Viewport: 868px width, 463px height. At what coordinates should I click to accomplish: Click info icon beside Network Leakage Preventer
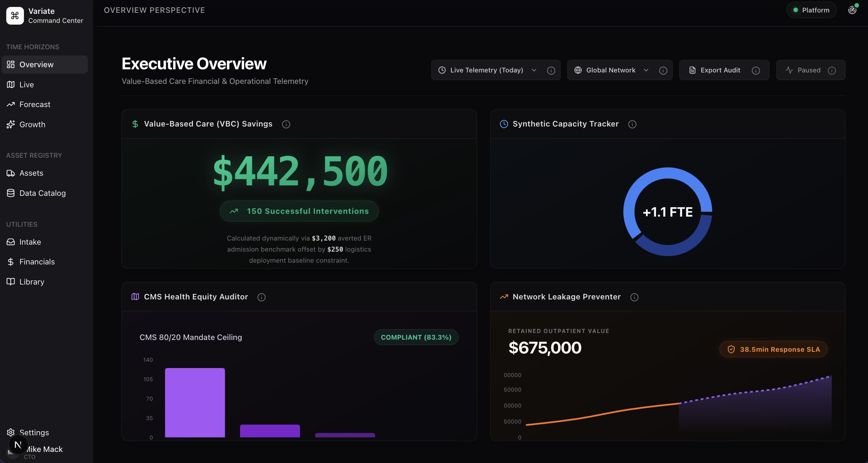click(x=634, y=297)
